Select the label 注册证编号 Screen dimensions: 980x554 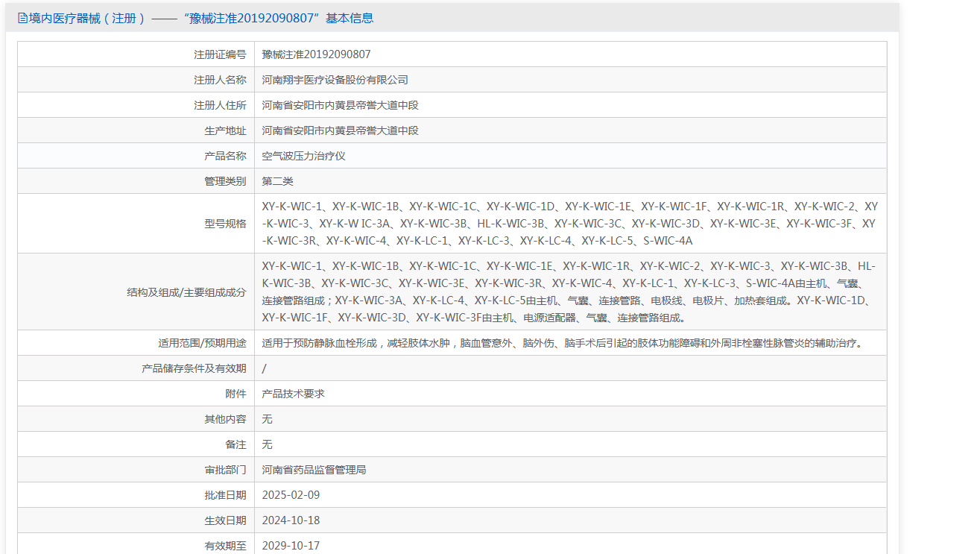point(220,54)
